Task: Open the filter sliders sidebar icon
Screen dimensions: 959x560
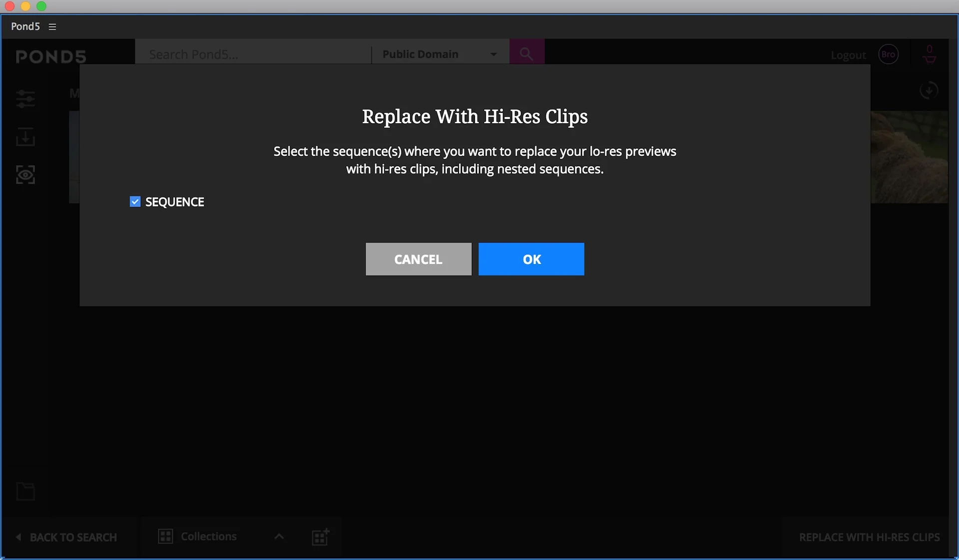Action: (x=25, y=99)
